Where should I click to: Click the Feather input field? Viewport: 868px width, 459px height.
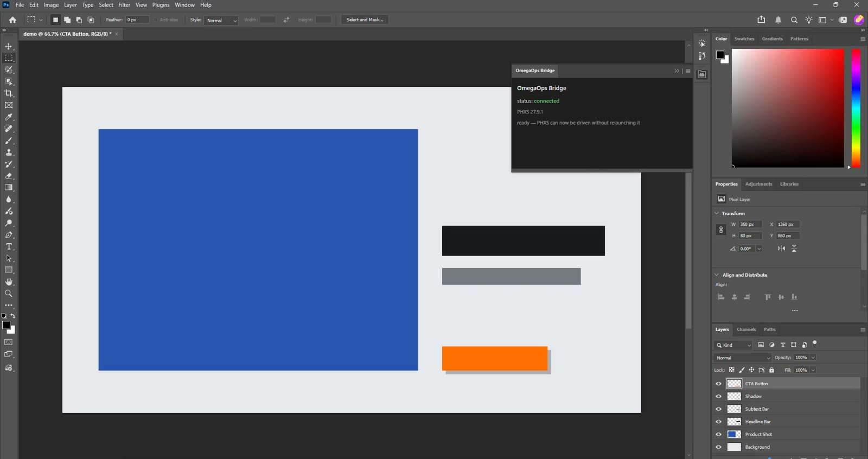pos(137,20)
